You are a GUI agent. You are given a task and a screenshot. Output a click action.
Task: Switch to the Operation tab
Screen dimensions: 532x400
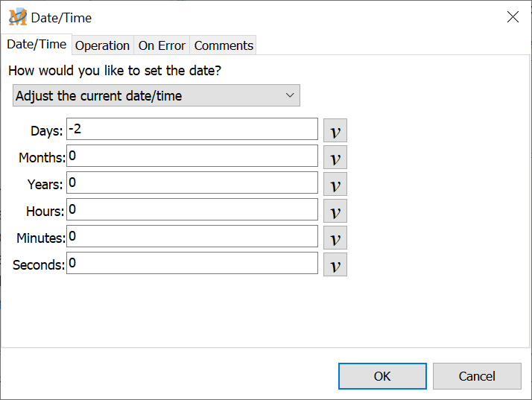pos(102,45)
